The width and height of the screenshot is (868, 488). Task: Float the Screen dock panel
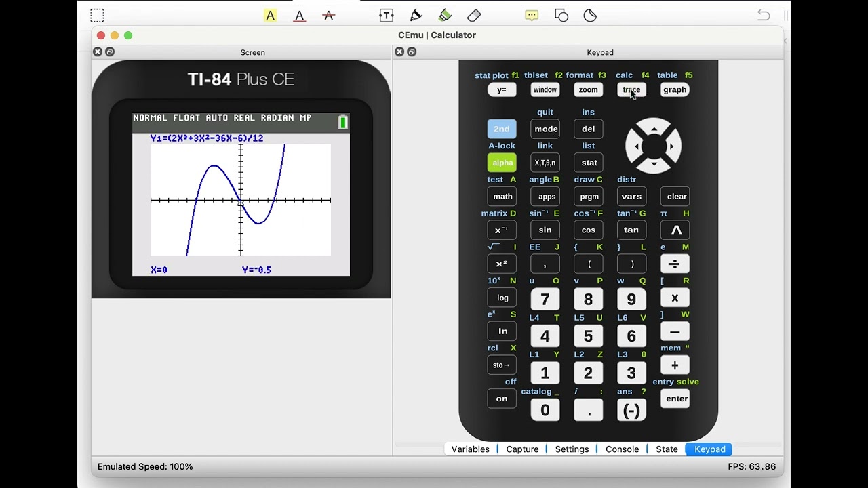(x=110, y=52)
